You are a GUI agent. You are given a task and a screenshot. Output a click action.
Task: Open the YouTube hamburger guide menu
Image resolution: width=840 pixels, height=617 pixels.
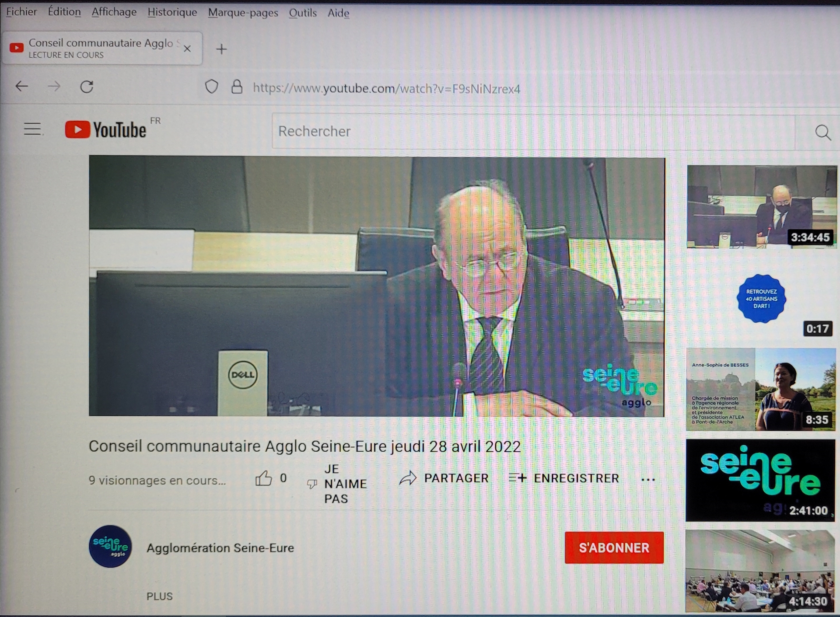point(32,129)
